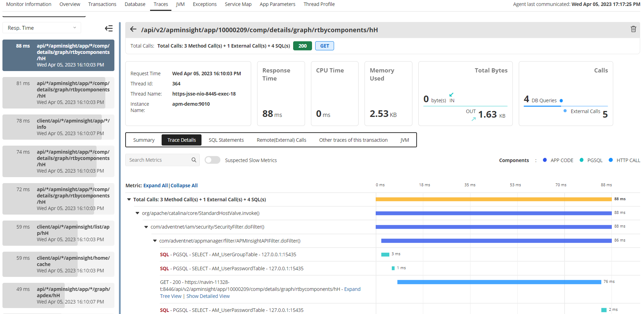Open the Resp. Time sort dropdown
Image resolution: width=644 pixels, height=314 pixels.
tap(42, 28)
